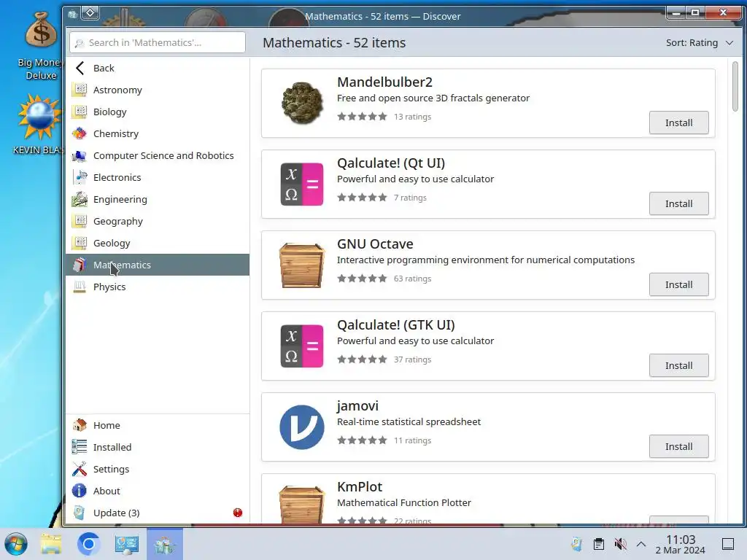
Task: Click the Electronics category icon
Action: tap(80, 177)
